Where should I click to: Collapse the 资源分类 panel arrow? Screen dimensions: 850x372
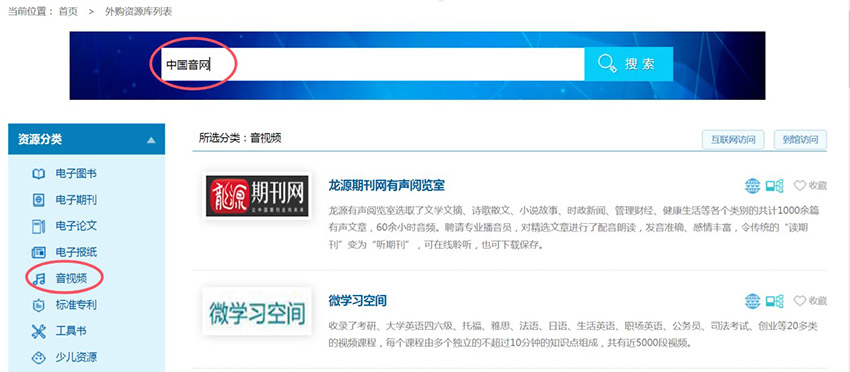click(151, 140)
